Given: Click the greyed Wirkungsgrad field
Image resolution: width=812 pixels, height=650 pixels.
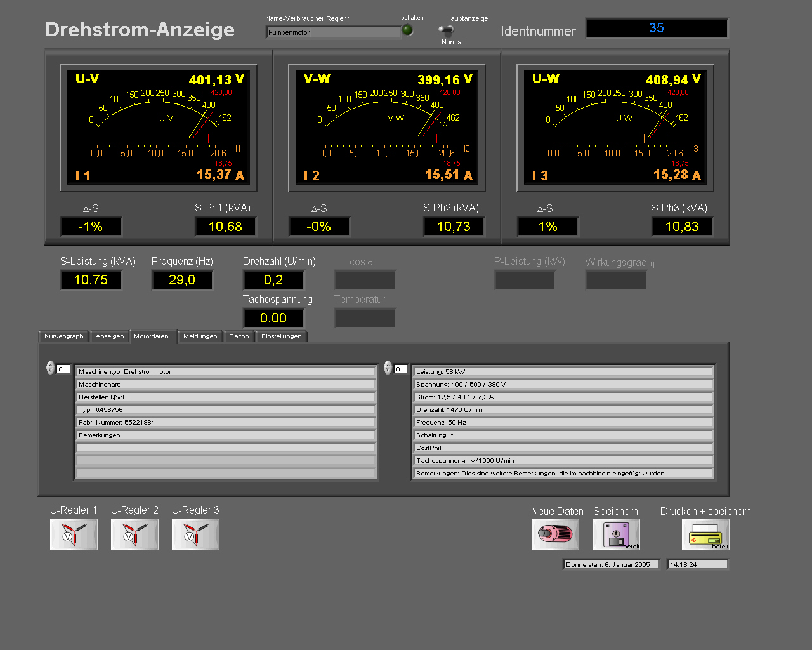Looking at the screenshot, I should coord(616,280).
